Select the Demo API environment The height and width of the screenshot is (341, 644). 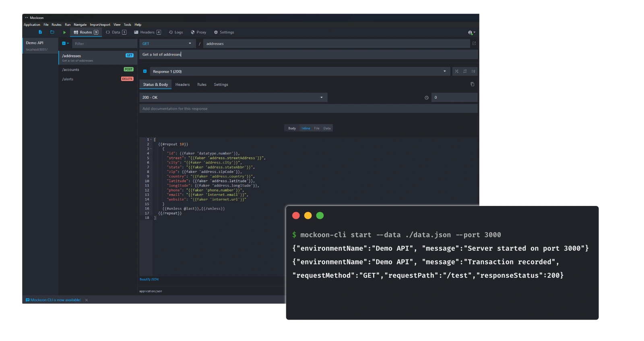click(40, 46)
